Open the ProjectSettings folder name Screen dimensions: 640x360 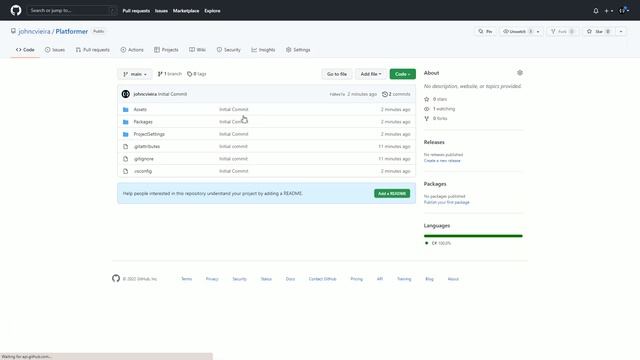(149, 134)
